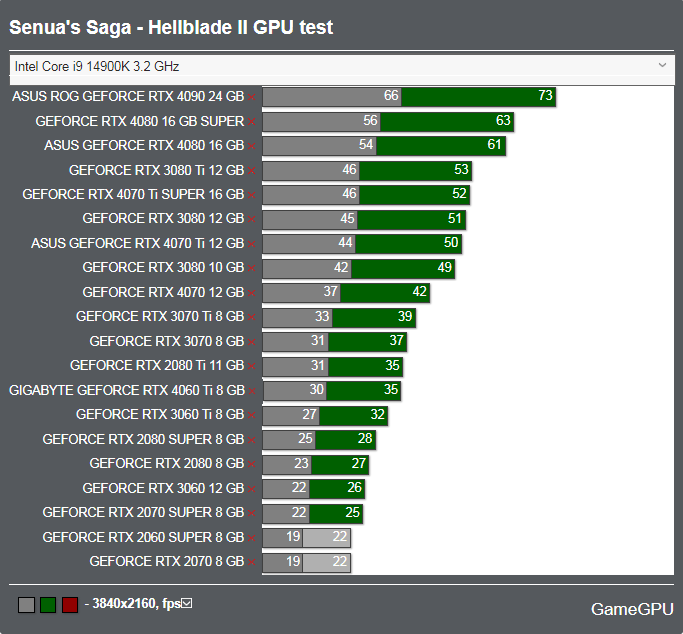Click the green 42 fps bar for RTX 4070 12 GB

click(385, 292)
